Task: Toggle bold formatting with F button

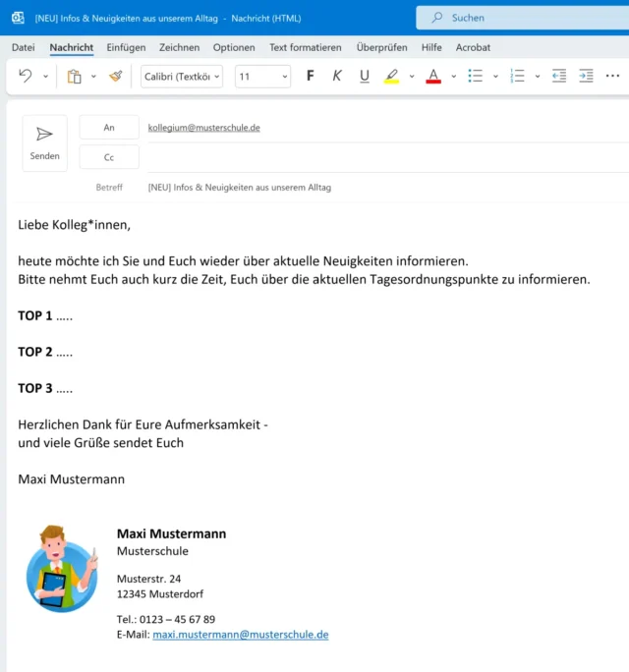Action: tap(311, 76)
